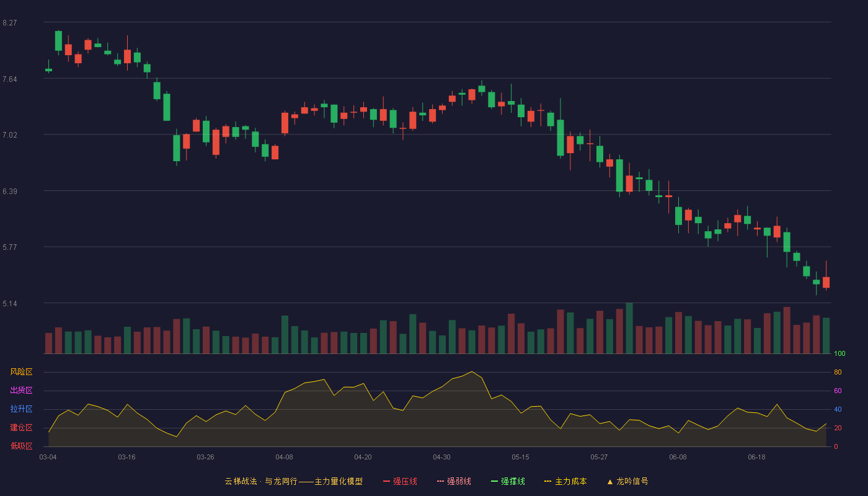
Task: Click the 7.02 price axis label
Action: pyautogui.click(x=10, y=135)
